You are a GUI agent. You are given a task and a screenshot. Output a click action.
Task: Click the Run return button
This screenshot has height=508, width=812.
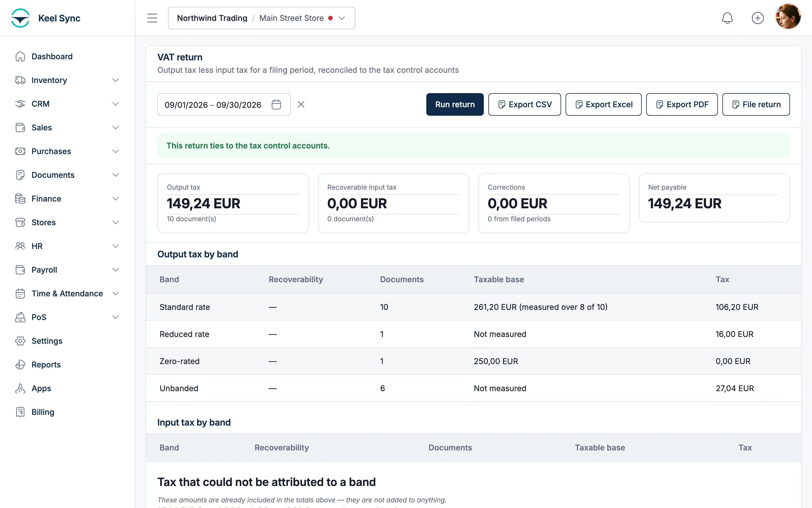pos(455,104)
